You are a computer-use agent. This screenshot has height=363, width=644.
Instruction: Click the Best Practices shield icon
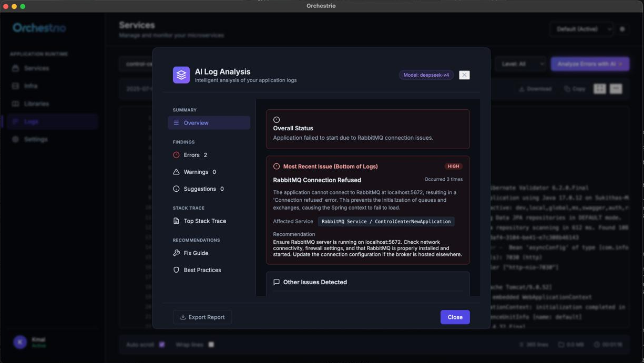(176, 270)
